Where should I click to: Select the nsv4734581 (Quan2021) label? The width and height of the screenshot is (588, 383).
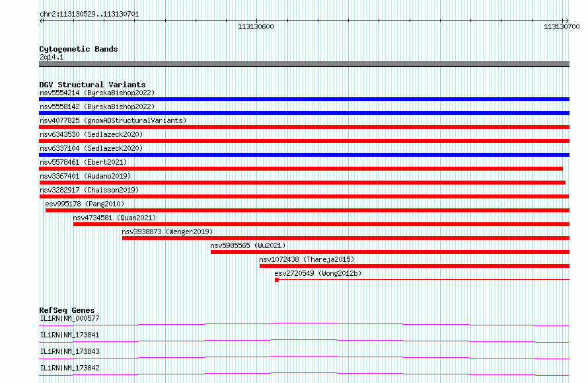pyautogui.click(x=114, y=218)
